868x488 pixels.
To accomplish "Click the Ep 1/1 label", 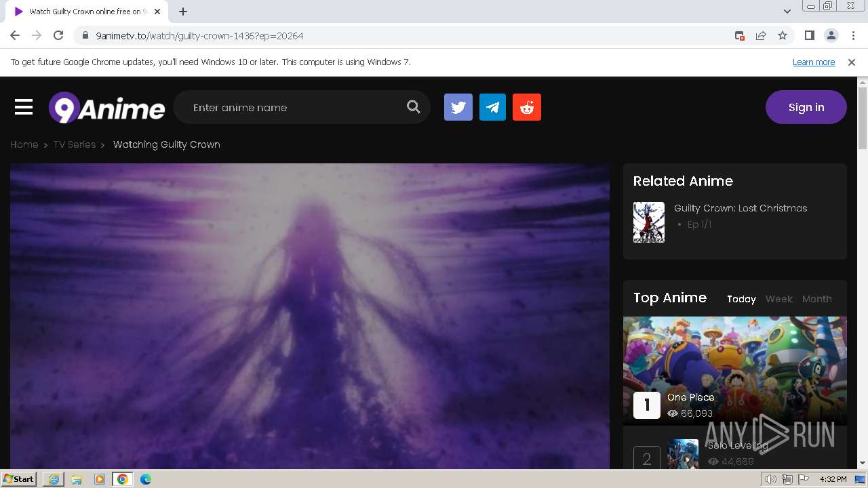I will point(699,224).
